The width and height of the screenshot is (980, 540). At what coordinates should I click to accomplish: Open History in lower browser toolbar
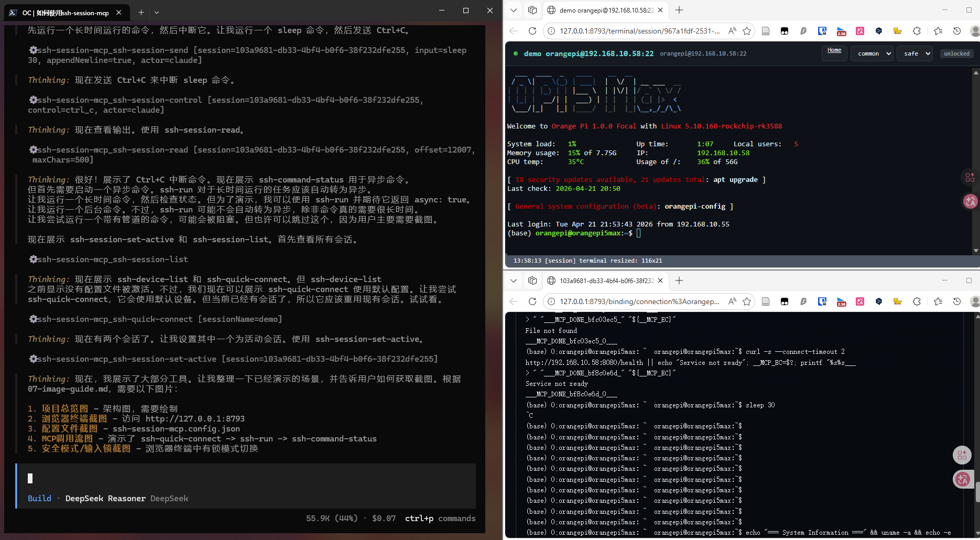pos(957,301)
